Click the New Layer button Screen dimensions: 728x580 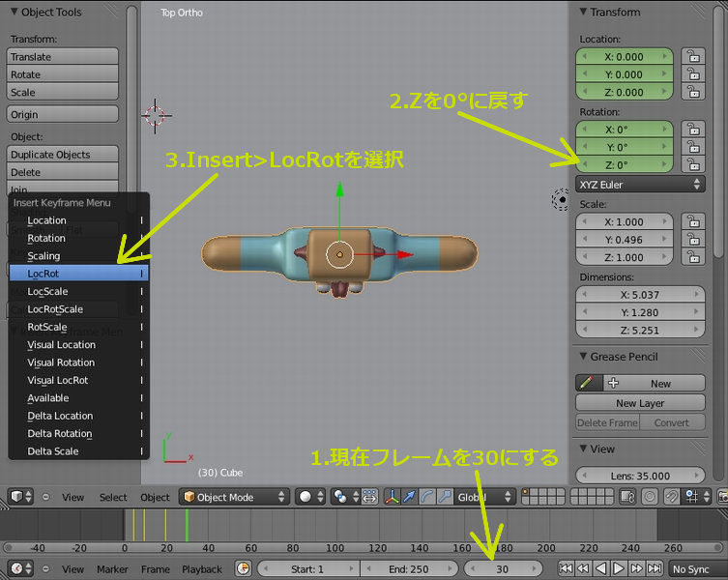pyautogui.click(x=640, y=402)
